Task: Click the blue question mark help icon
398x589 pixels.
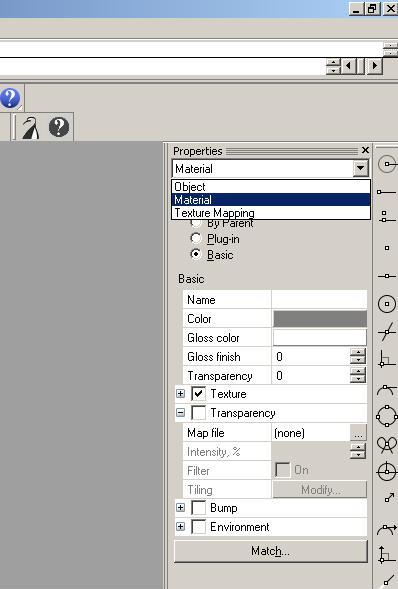Action: [x=10, y=98]
